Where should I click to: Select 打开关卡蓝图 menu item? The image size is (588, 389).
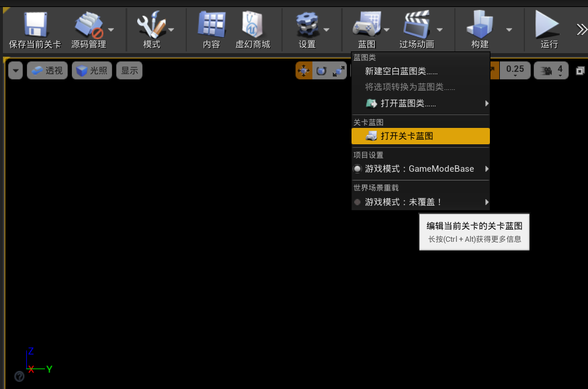421,136
